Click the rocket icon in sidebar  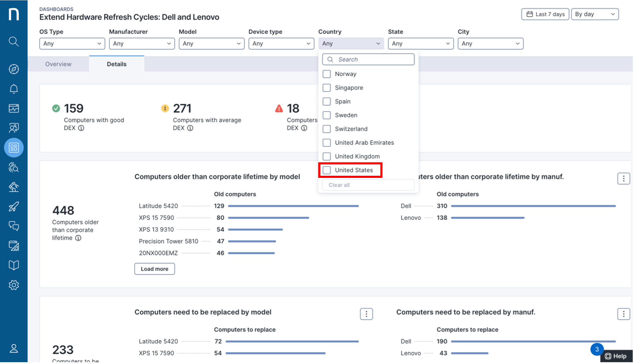(13, 207)
